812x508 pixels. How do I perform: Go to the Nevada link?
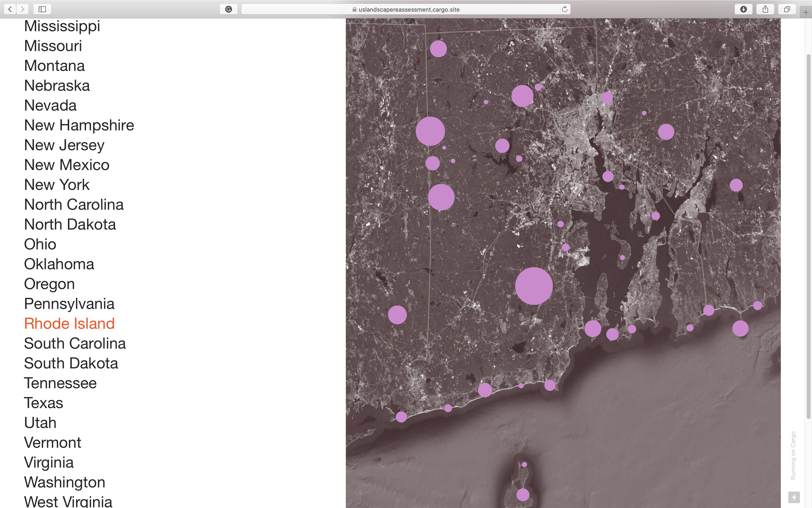(x=50, y=105)
